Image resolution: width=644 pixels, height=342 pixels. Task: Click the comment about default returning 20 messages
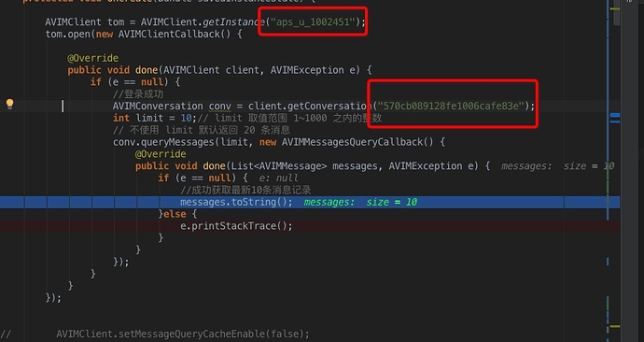pyautogui.click(x=202, y=130)
